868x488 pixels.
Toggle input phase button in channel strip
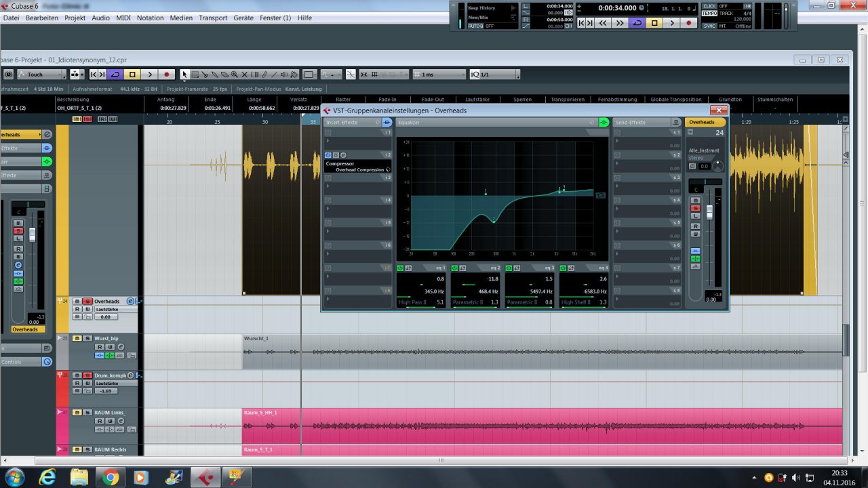(692, 166)
